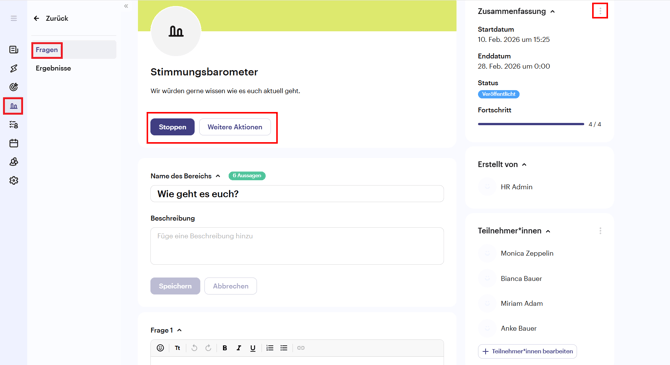Collapse the Frage 1 section
Image resolution: width=670 pixels, height=365 pixels.
pos(179,330)
